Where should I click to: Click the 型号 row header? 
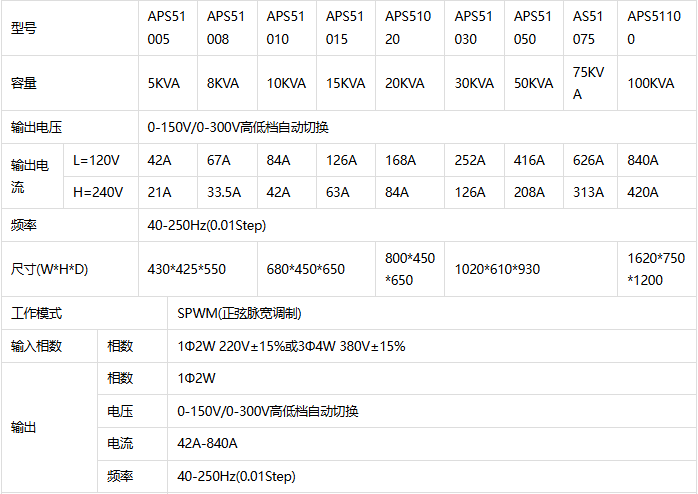coord(24,28)
